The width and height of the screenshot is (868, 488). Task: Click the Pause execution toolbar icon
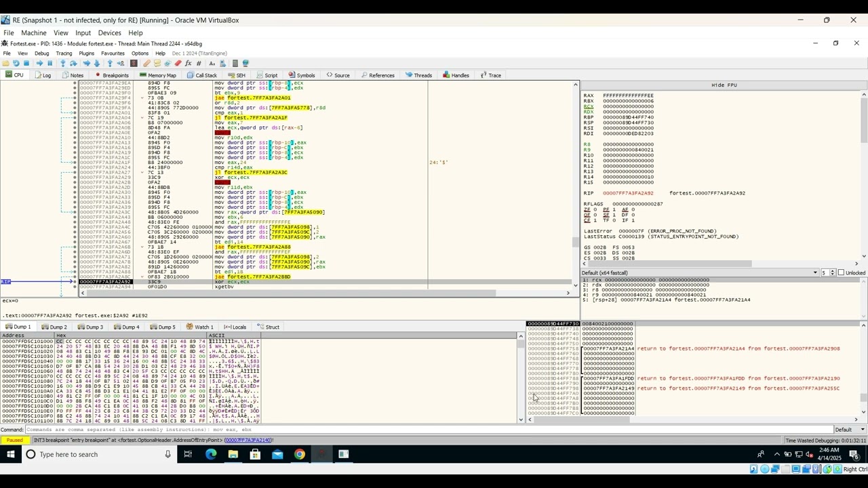(x=50, y=63)
